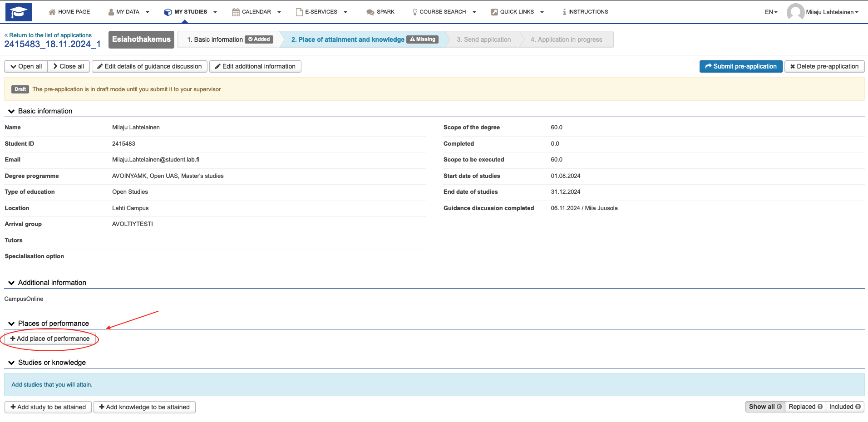868x422 pixels.
Task: Click Add place of performance
Action: (x=50, y=339)
